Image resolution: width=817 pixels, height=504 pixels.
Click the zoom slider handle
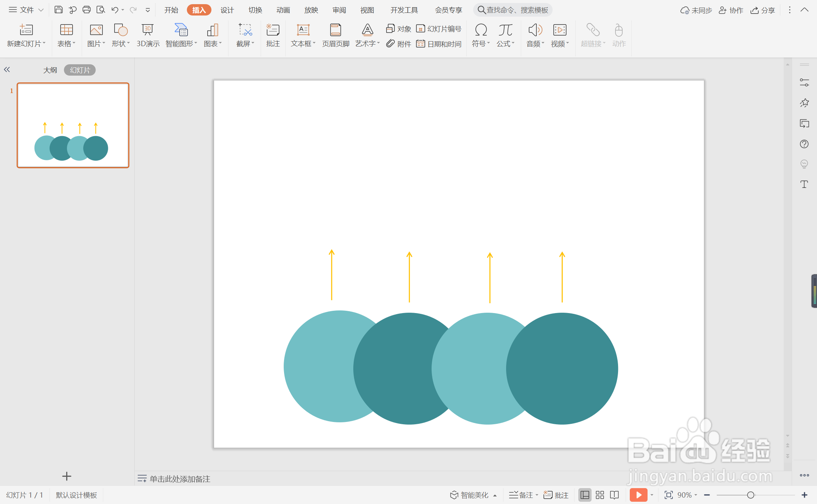click(751, 495)
